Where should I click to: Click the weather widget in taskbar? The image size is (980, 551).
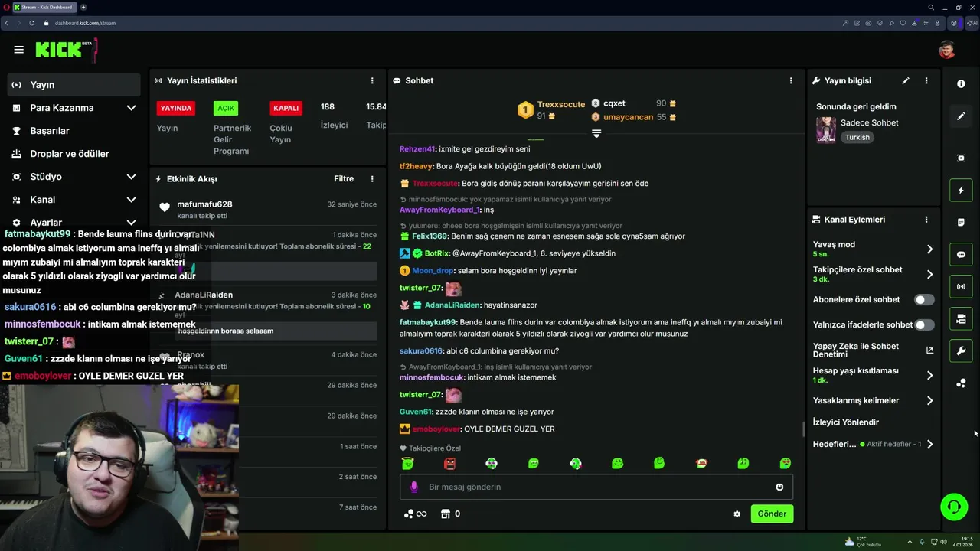coord(863,542)
